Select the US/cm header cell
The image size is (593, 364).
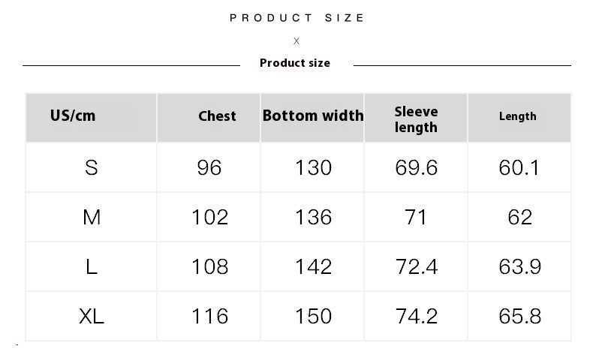(73, 116)
